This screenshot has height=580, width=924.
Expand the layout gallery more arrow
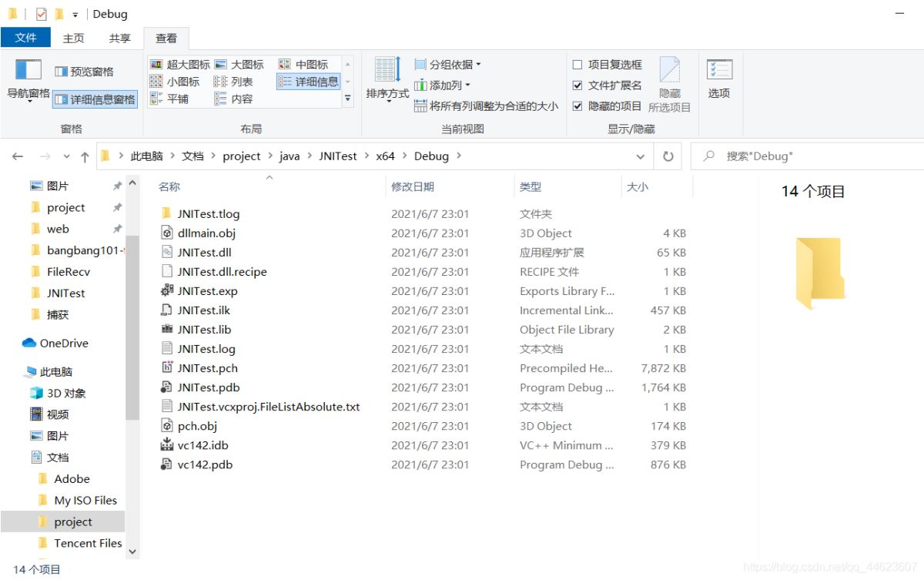click(x=347, y=98)
